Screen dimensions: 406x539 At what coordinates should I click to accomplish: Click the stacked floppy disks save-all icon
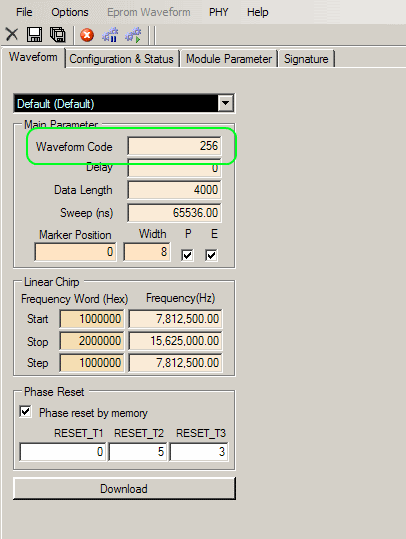pos(57,35)
